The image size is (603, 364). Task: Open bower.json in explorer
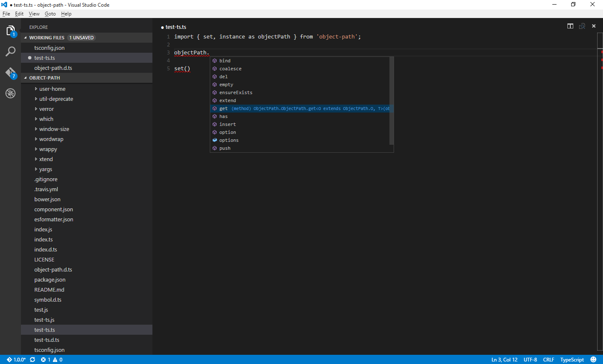click(87, 199)
